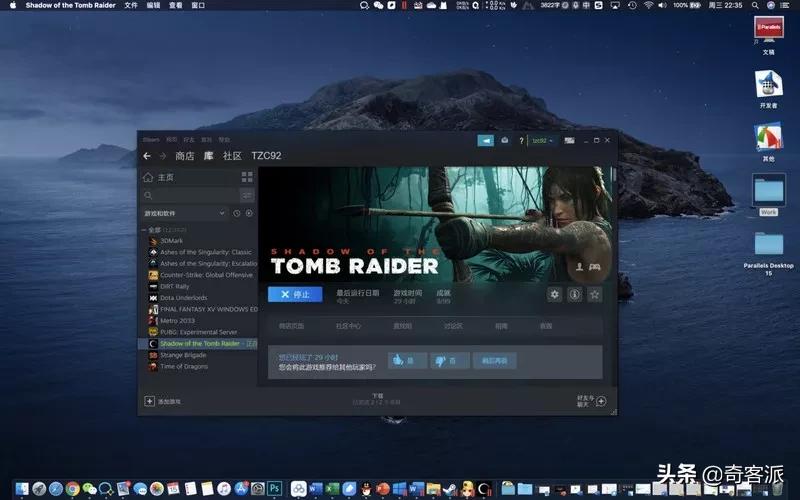The width and height of the screenshot is (800, 500).
Task: Switch library to grid collections view icon
Action: coord(247,177)
